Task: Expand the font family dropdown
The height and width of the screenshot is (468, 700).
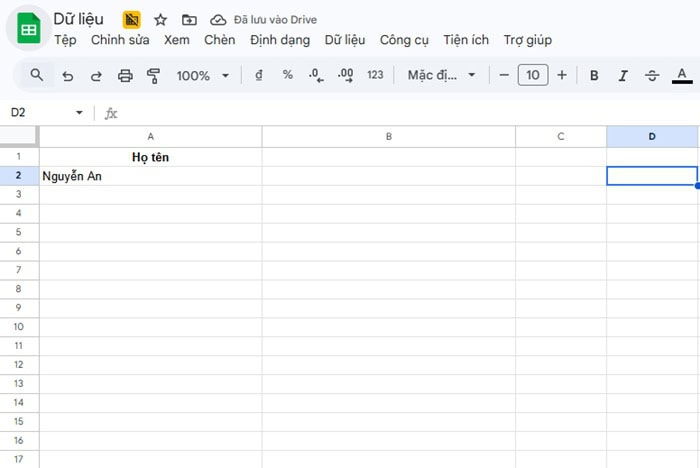Action: coord(442,76)
